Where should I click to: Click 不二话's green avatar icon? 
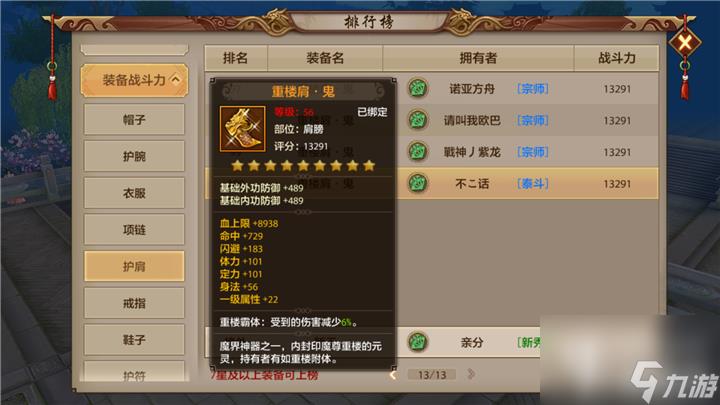417,183
